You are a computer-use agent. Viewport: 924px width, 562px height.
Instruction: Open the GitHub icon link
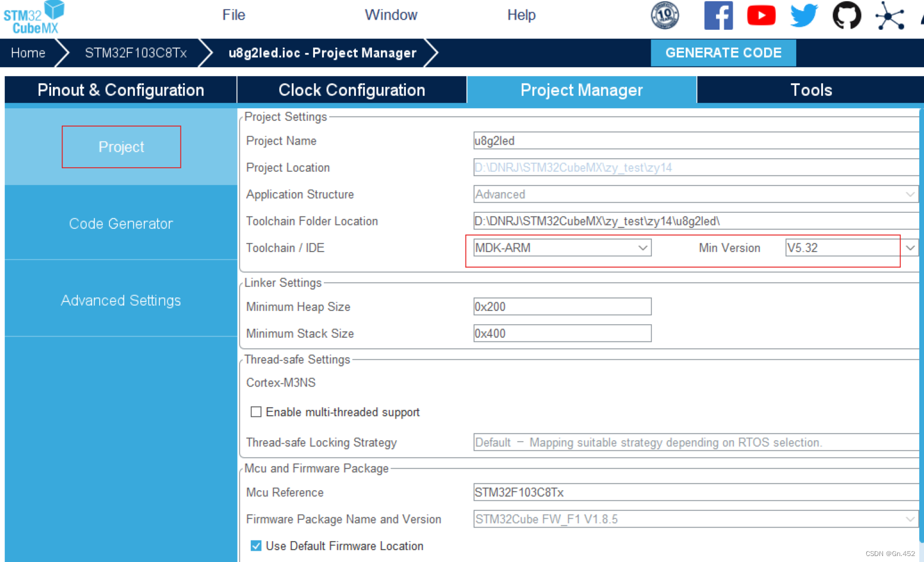coord(847,15)
